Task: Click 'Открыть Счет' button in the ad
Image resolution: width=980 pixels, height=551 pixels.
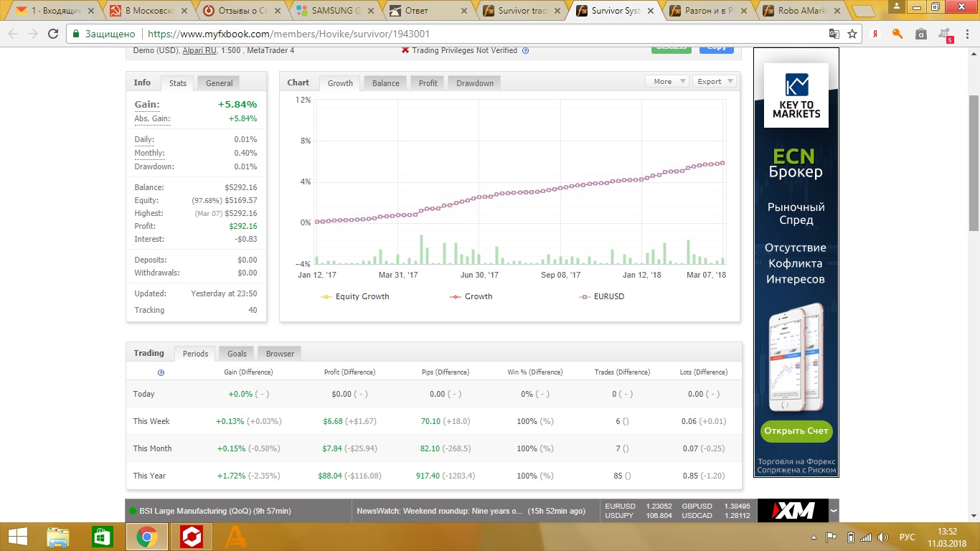Action: pyautogui.click(x=796, y=431)
